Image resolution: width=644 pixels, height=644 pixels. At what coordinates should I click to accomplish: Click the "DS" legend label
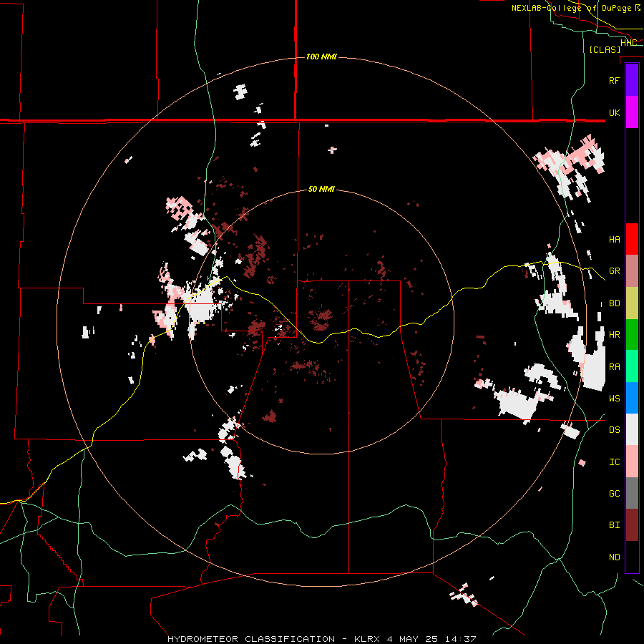(614, 430)
